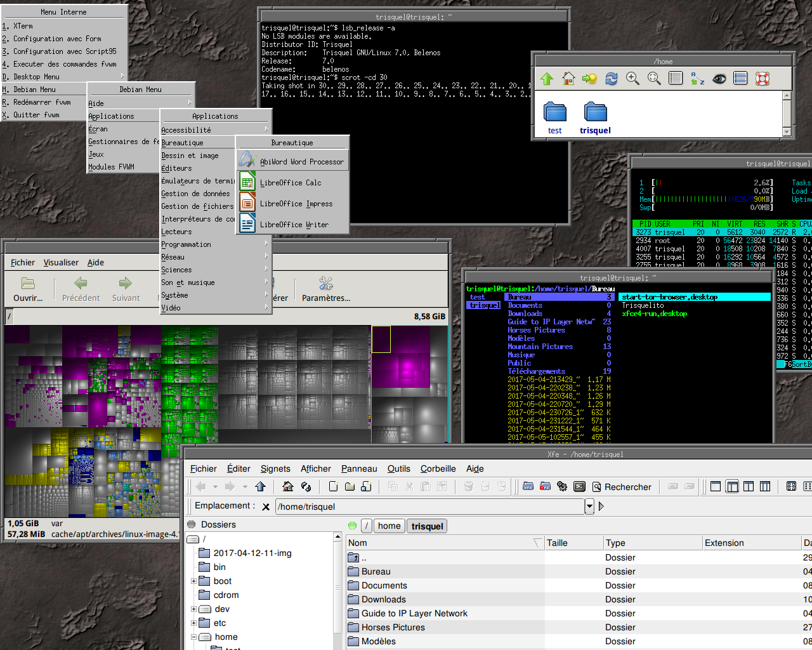The image size is (812, 650).
Task: Click into the Emplacement path field
Action: pyautogui.click(x=430, y=507)
